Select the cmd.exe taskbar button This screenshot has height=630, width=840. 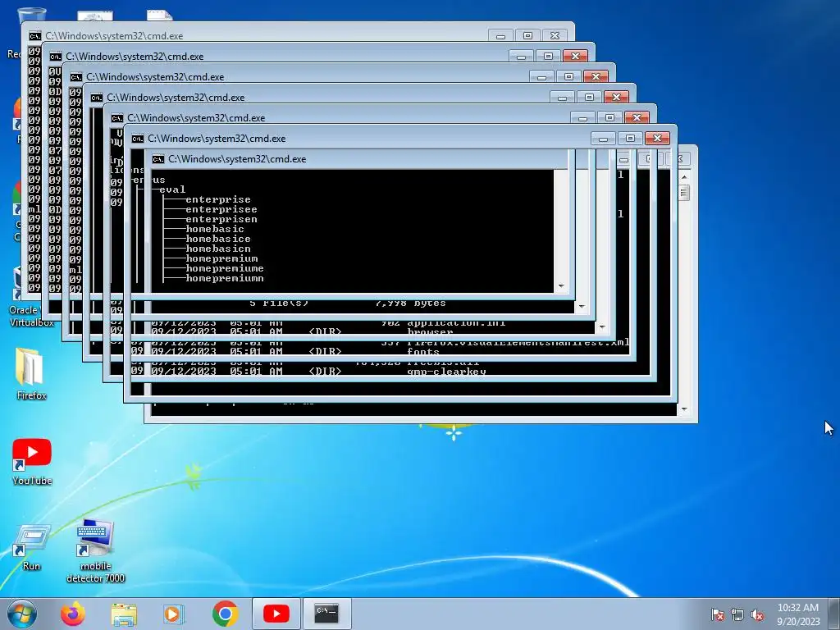pyautogui.click(x=326, y=614)
